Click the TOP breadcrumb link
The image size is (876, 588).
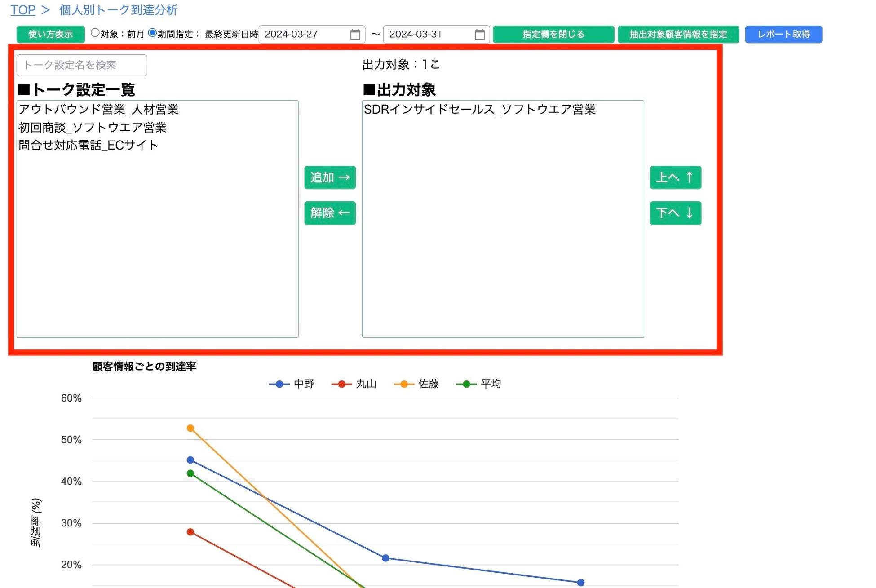(22, 10)
